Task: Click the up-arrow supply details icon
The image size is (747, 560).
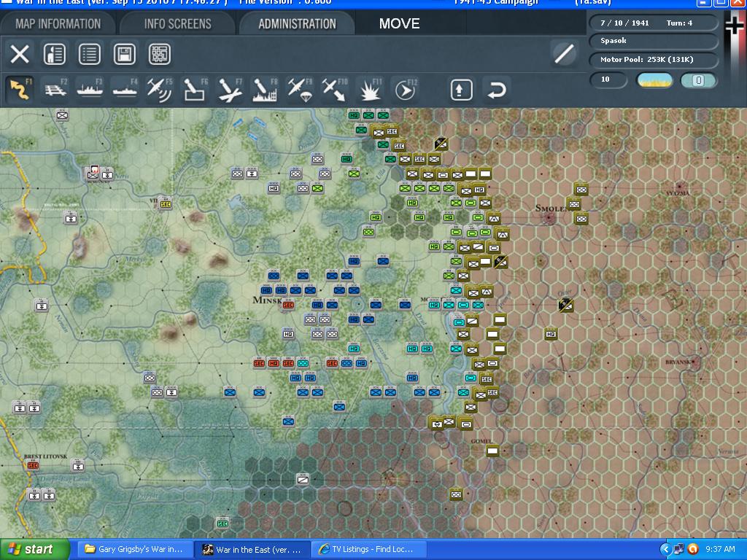Action: (x=461, y=90)
